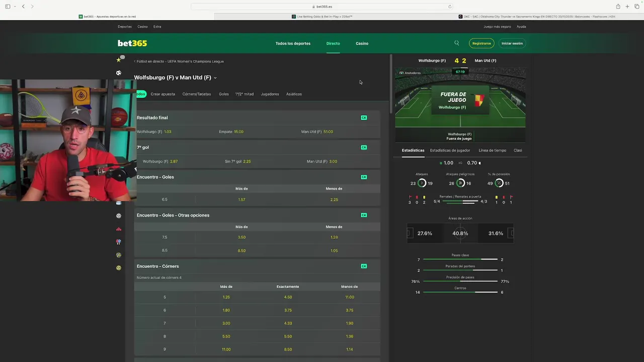644x362 pixels.
Task: Open the Directo section
Action: (333, 43)
